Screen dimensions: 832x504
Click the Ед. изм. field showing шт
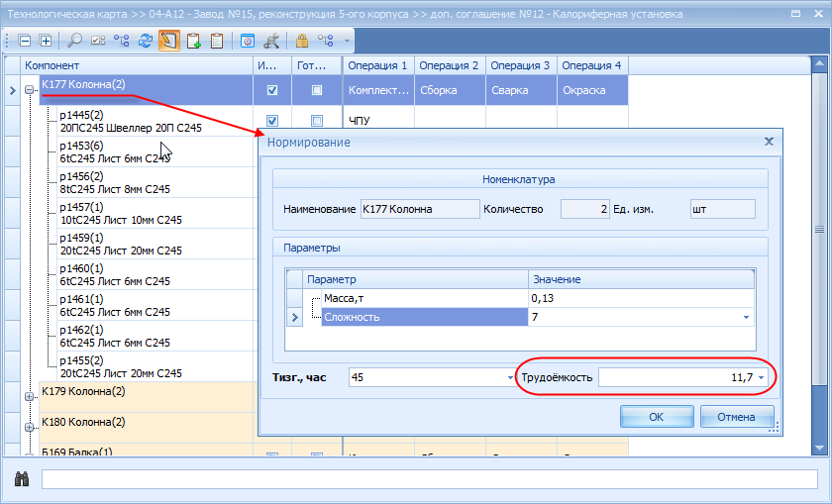[723, 209]
